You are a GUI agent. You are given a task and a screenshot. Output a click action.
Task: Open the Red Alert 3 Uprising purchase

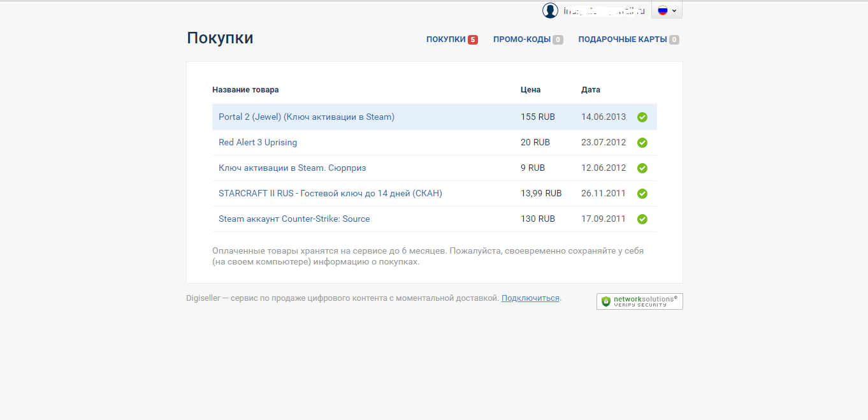click(257, 143)
